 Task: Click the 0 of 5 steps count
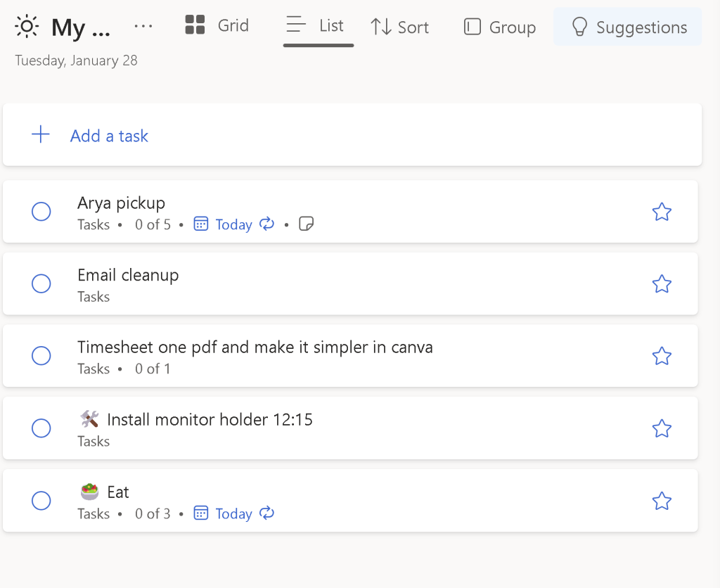(x=153, y=224)
